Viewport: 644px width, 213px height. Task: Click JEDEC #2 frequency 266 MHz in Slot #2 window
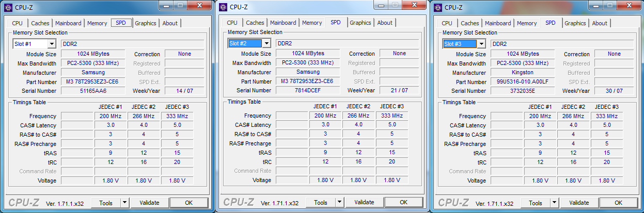pos(358,116)
